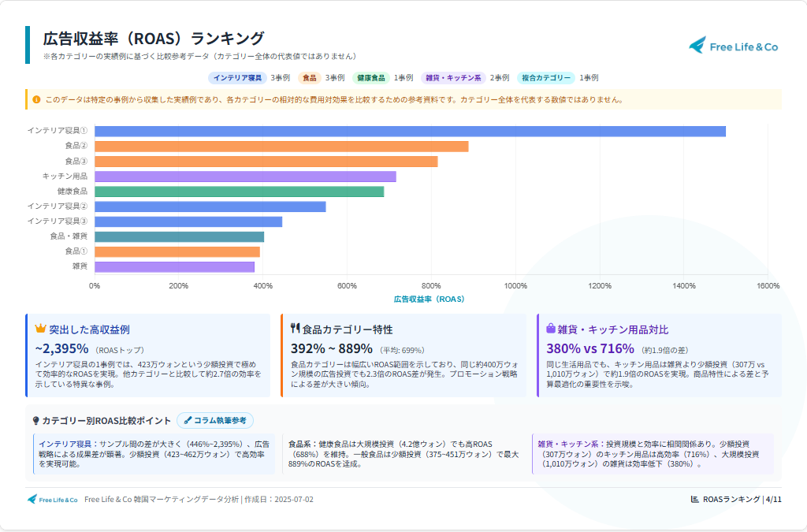Click the small footer Free Life & Co logo
The image size is (807, 532).
pos(52,499)
